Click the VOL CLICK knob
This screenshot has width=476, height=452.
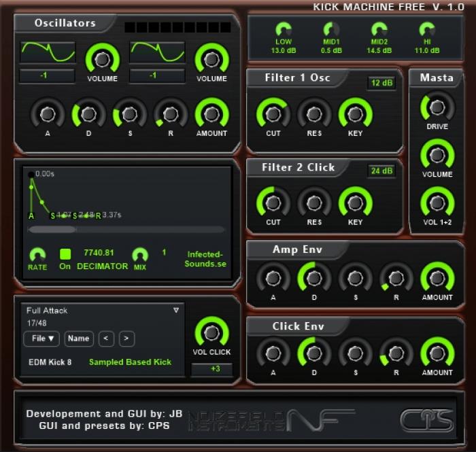coord(211,332)
